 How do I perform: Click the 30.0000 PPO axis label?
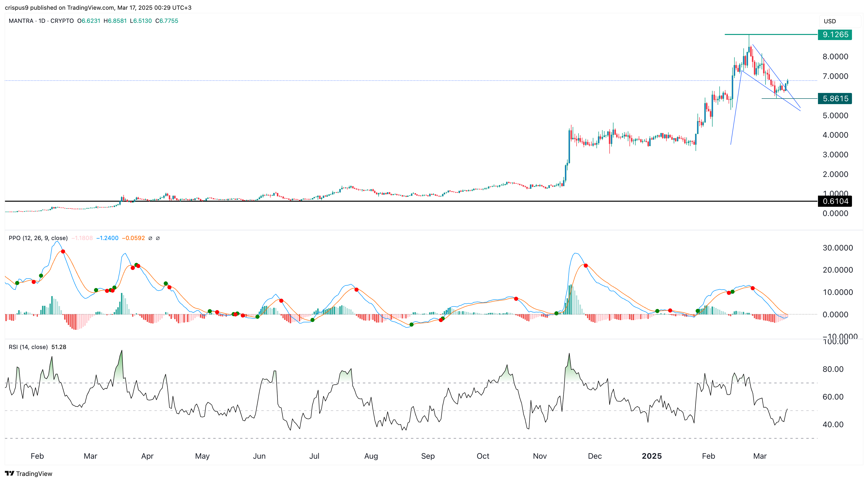838,248
